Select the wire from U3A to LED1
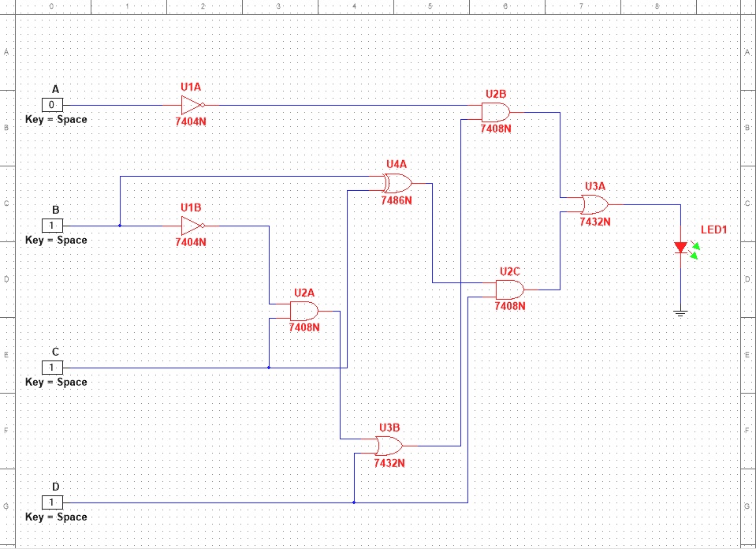Screen dimensions: 756x549 646,204
